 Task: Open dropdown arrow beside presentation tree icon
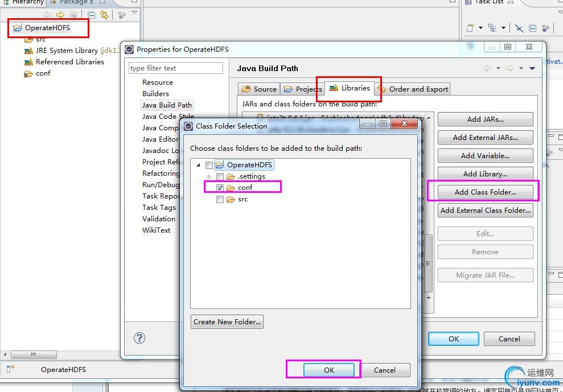click(503, 28)
